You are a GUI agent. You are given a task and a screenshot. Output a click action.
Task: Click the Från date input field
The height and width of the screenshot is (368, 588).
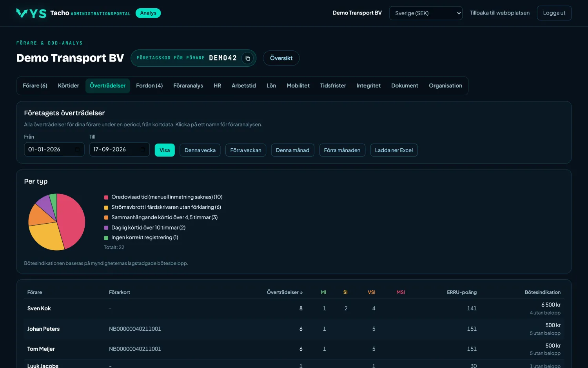[54, 149]
